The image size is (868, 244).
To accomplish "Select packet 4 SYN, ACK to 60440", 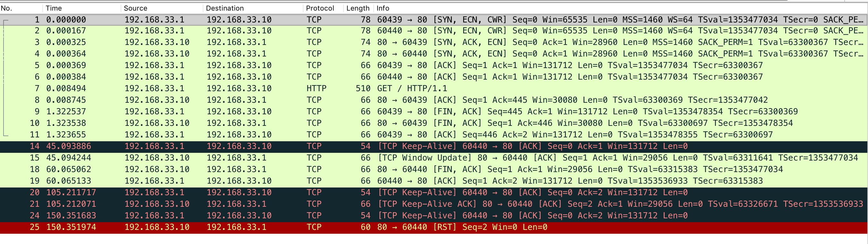I will 434,54.
